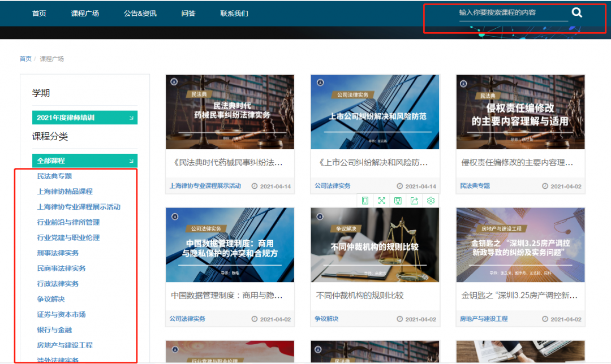Select 行政法律实务 category
This screenshot has width=611, height=364.
click(58, 284)
